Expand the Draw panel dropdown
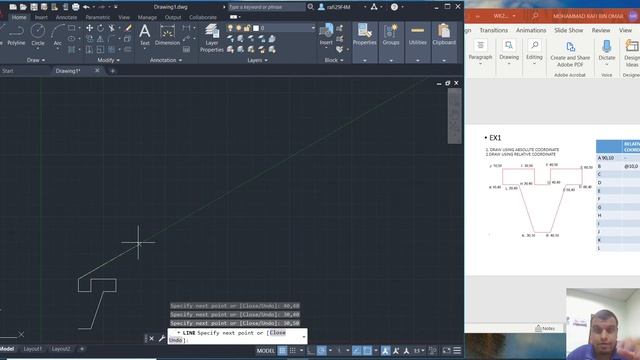The width and height of the screenshot is (640, 360). [36, 60]
